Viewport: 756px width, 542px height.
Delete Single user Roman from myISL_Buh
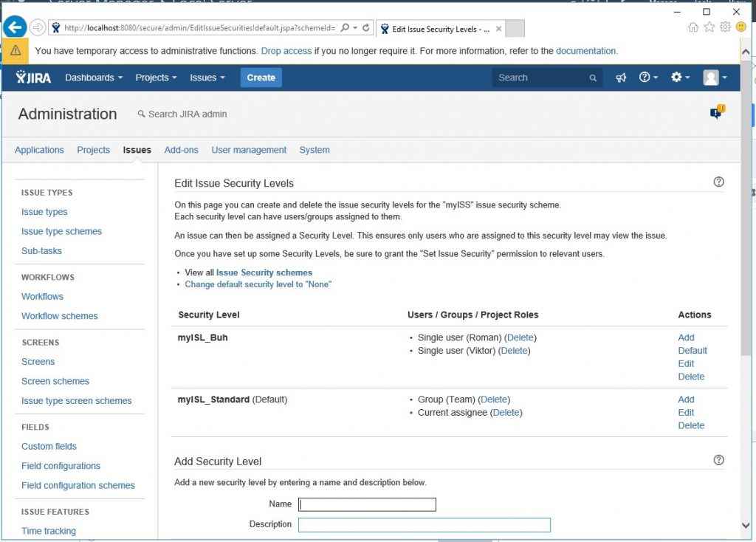point(520,337)
